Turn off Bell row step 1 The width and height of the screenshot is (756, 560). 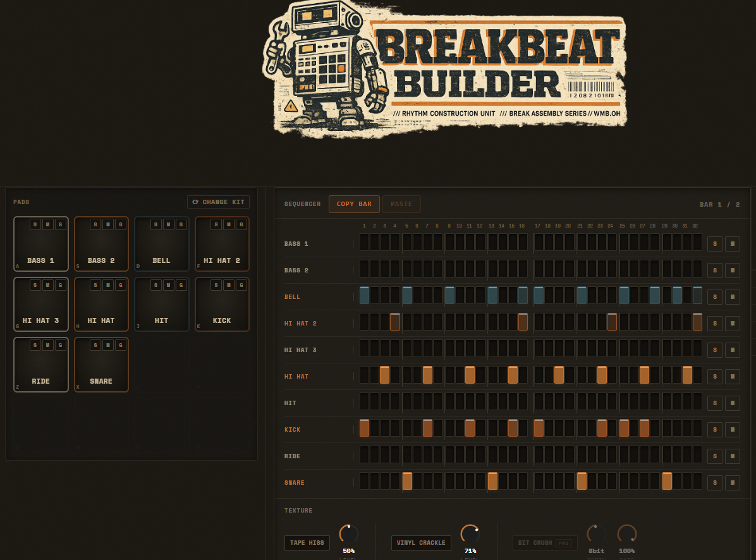point(365,295)
